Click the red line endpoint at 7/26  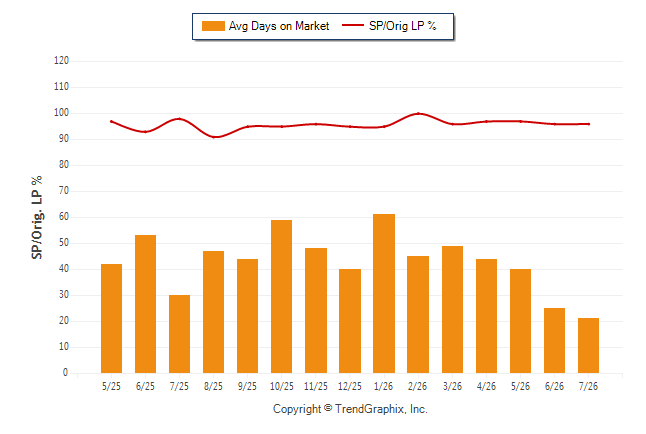pos(589,124)
